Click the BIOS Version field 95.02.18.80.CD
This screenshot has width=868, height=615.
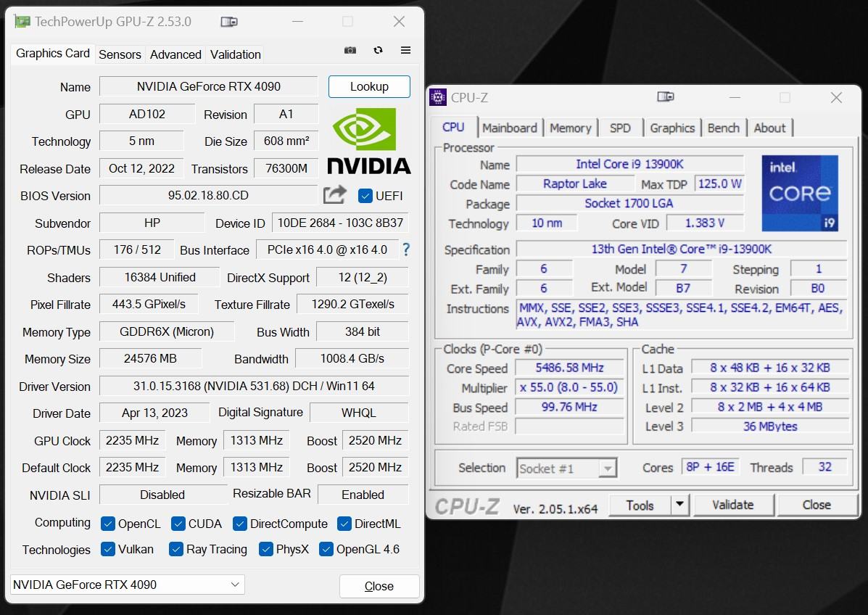pyautogui.click(x=209, y=195)
